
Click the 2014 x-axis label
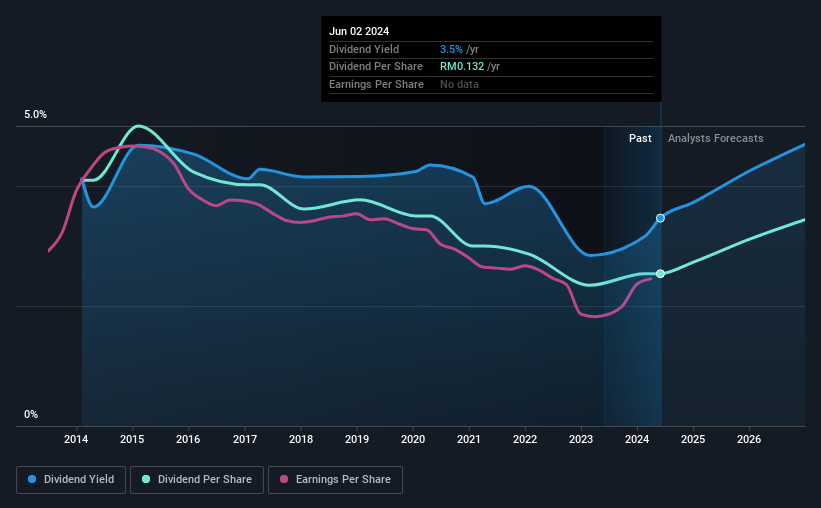pos(76,439)
